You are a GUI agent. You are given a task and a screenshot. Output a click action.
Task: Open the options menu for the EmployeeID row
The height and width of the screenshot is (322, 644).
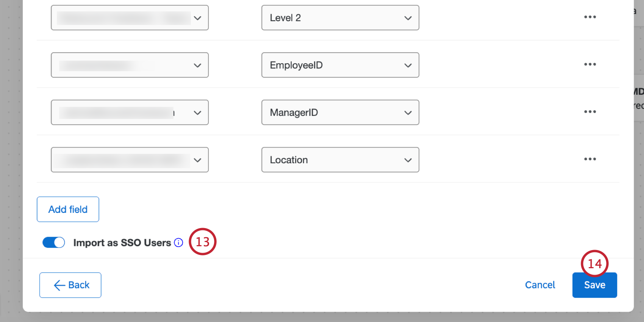590,64
